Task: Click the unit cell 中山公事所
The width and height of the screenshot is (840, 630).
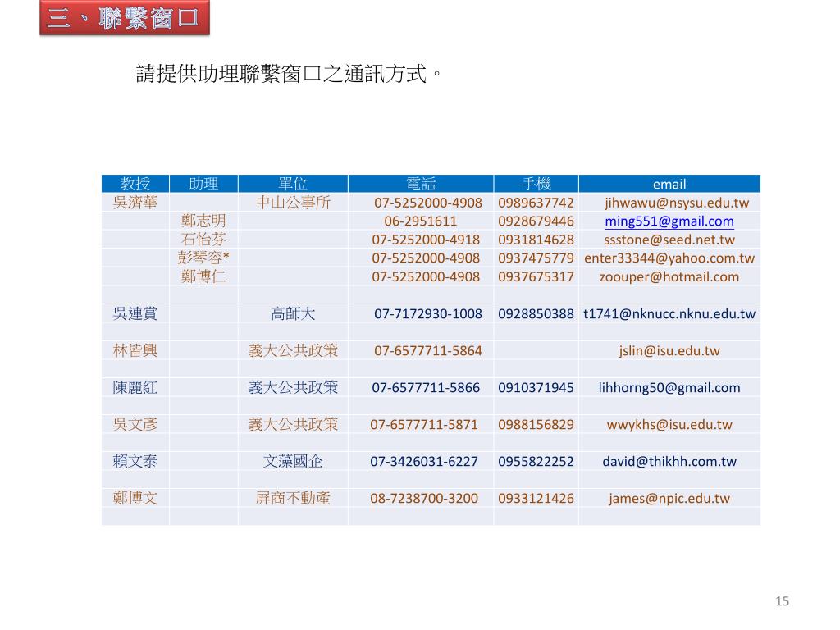Action: pos(293,203)
